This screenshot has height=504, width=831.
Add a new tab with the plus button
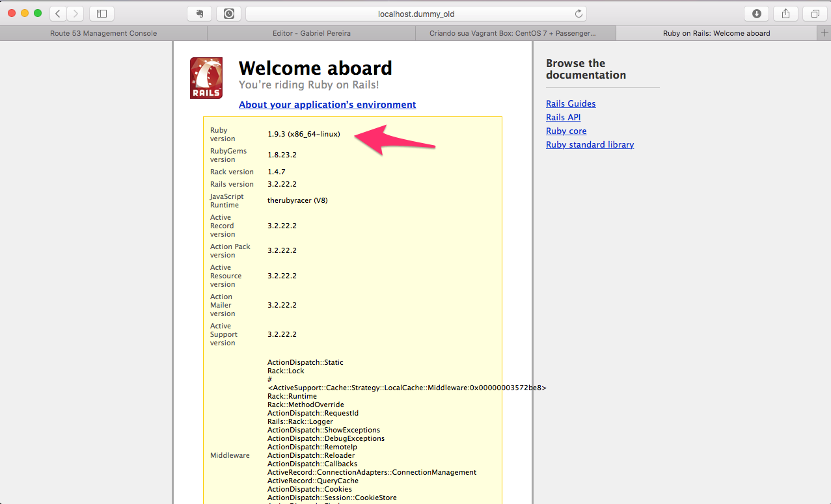825,33
